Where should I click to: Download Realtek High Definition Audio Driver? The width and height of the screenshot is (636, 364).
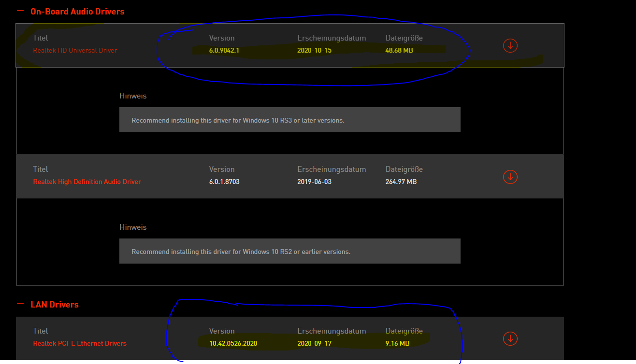point(510,177)
